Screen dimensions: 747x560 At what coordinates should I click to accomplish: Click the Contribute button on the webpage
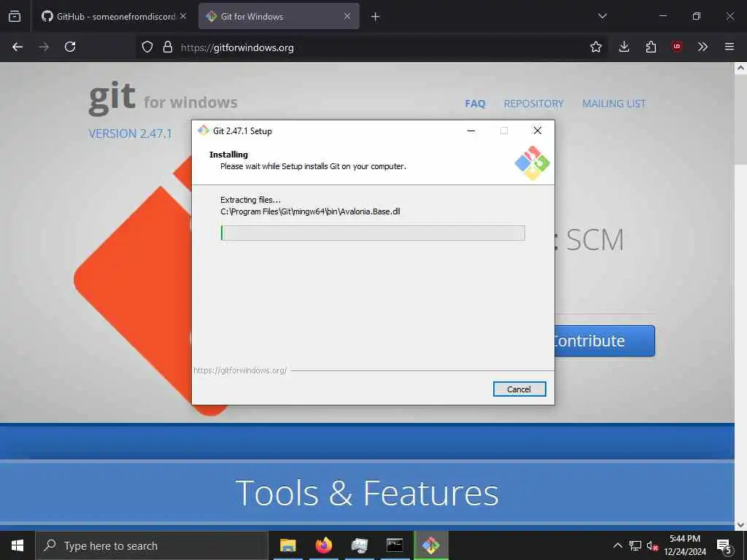[x=605, y=341]
